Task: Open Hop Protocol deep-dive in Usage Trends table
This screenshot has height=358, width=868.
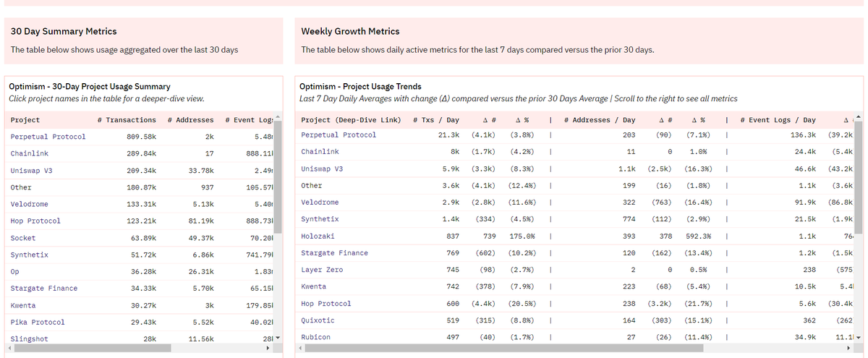Action: coord(326,304)
